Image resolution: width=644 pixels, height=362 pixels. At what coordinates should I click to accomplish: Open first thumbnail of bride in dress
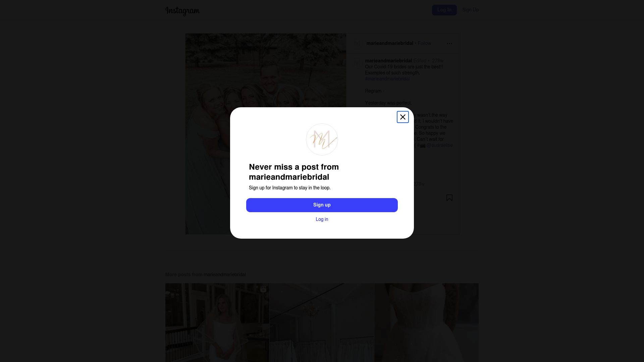click(x=217, y=322)
